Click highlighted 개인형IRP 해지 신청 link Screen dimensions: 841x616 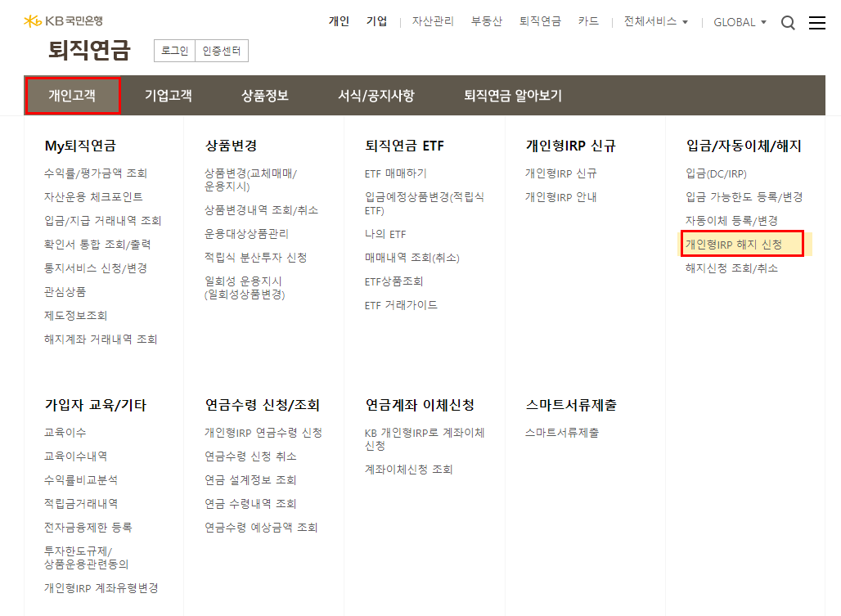[x=734, y=244]
